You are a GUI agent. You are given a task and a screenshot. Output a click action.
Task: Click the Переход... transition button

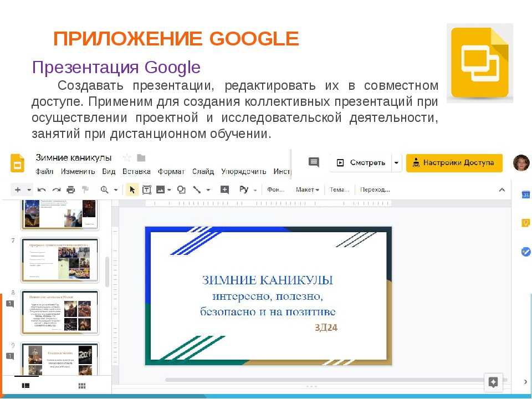375,190
